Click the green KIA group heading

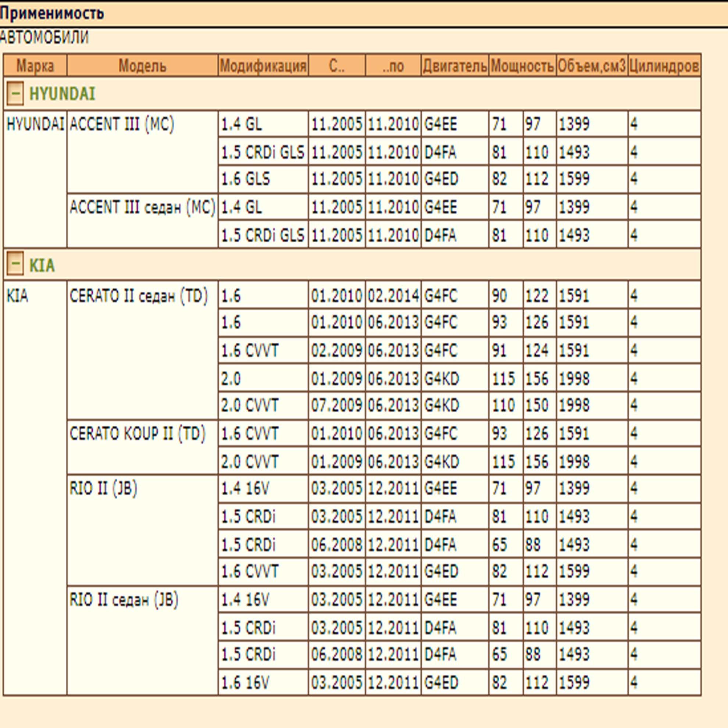pos(42,265)
